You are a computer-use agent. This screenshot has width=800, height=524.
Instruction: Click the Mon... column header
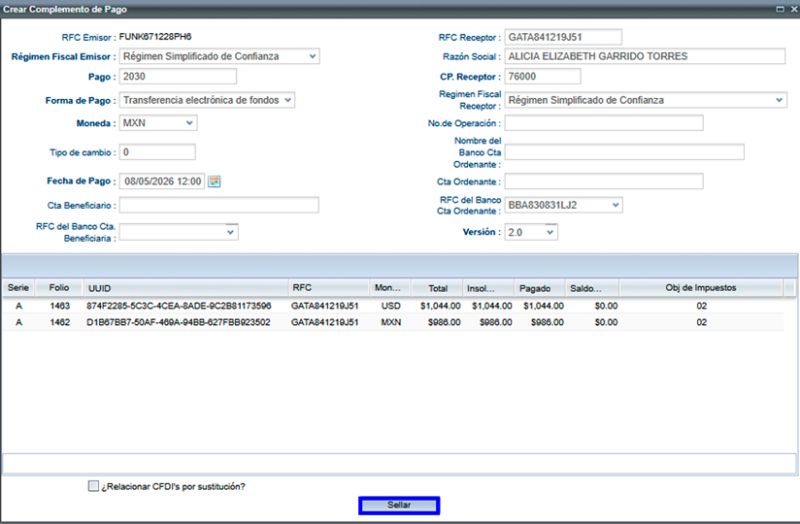(391, 288)
